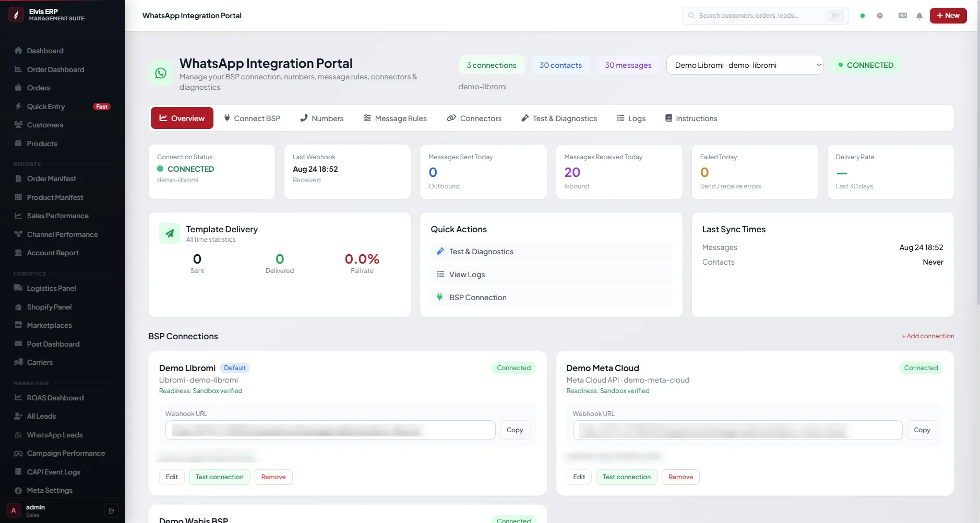This screenshot has height=523, width=980.
Task: Remove the Demo Meta Cloud connection
Action: point(681,477)
